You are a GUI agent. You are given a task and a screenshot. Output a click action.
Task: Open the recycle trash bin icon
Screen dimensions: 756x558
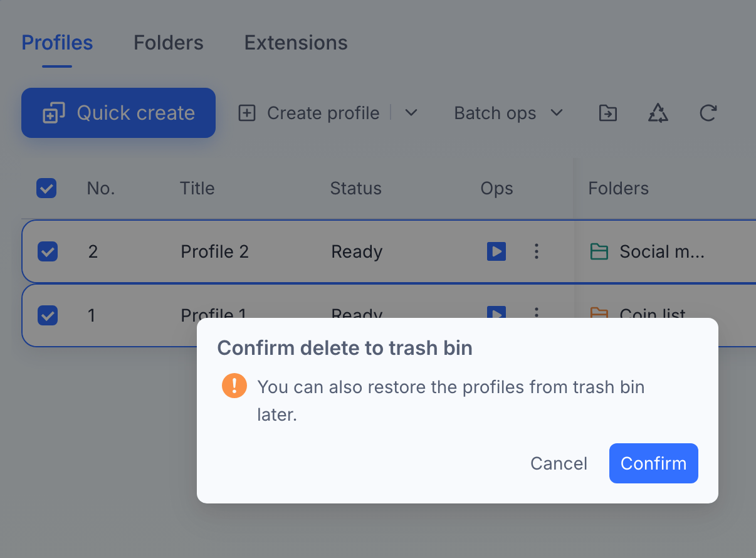(x=658, y=113)
